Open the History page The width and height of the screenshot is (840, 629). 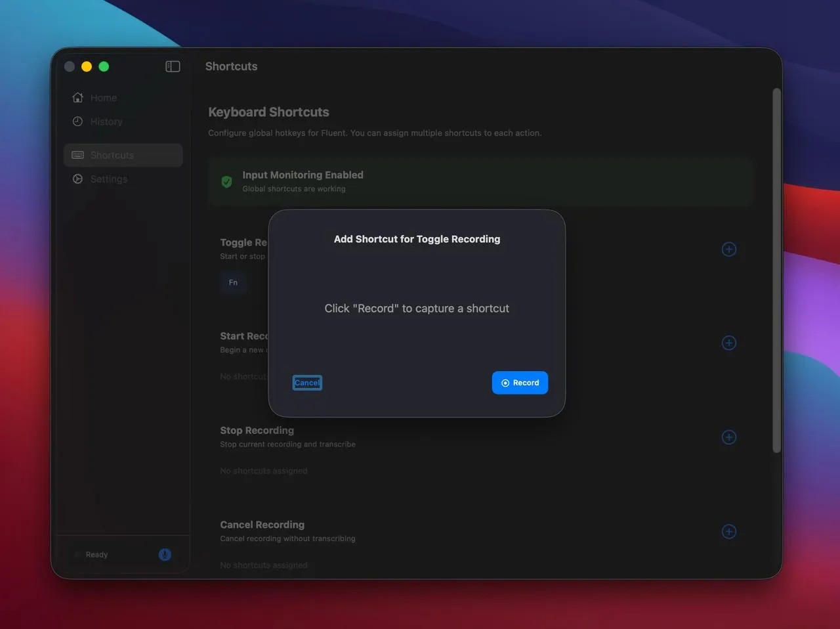tap(106, 121)
